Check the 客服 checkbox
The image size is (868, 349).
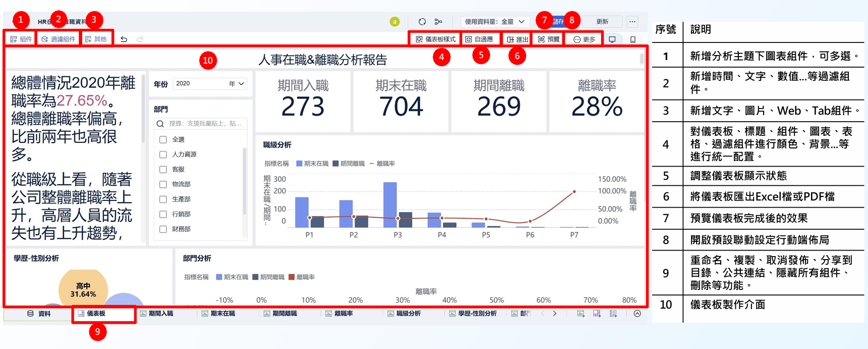pyautogui.click(x=163, y=169)
